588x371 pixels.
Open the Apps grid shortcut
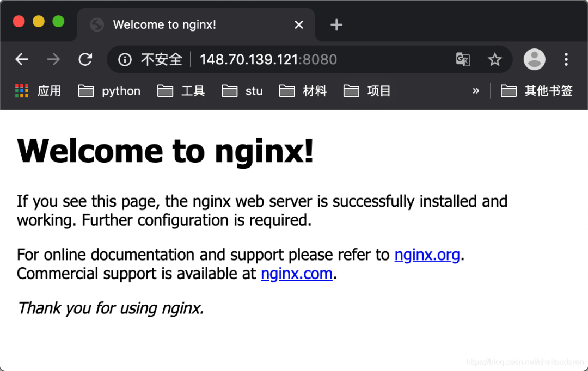click(22, 91)
